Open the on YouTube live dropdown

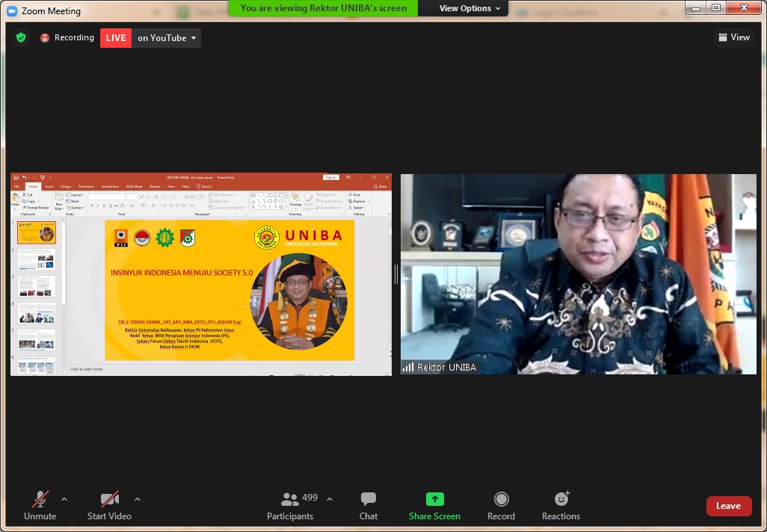point(167,38)
